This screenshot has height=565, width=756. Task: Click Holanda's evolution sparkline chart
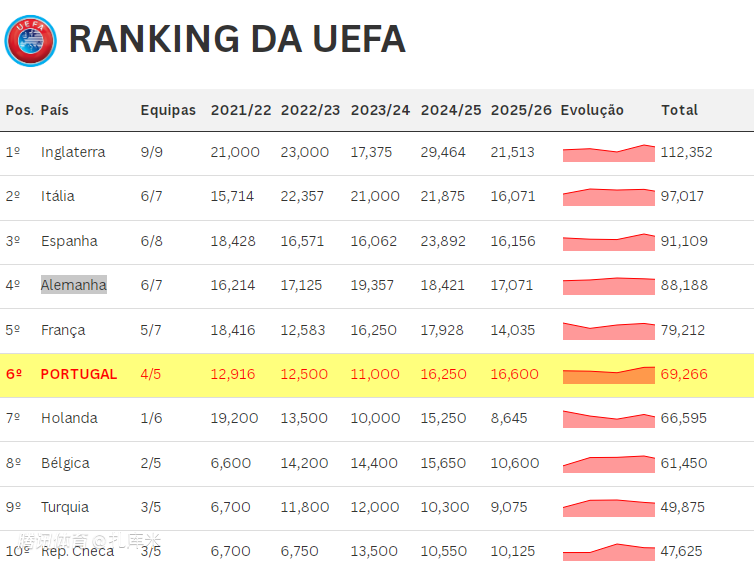pos(608,419)
